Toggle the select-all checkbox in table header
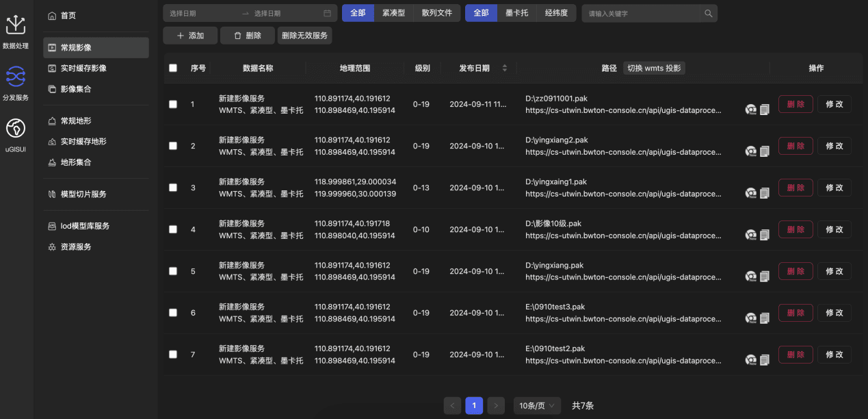Image resolution: width=868 pixels, height=419 pixels. click(173, 68)
